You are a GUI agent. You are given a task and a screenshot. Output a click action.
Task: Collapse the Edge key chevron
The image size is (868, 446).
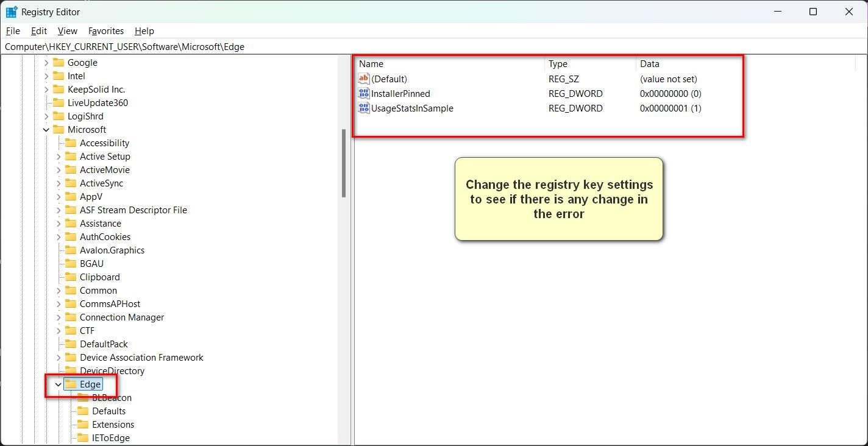click(x=59, y=384)
